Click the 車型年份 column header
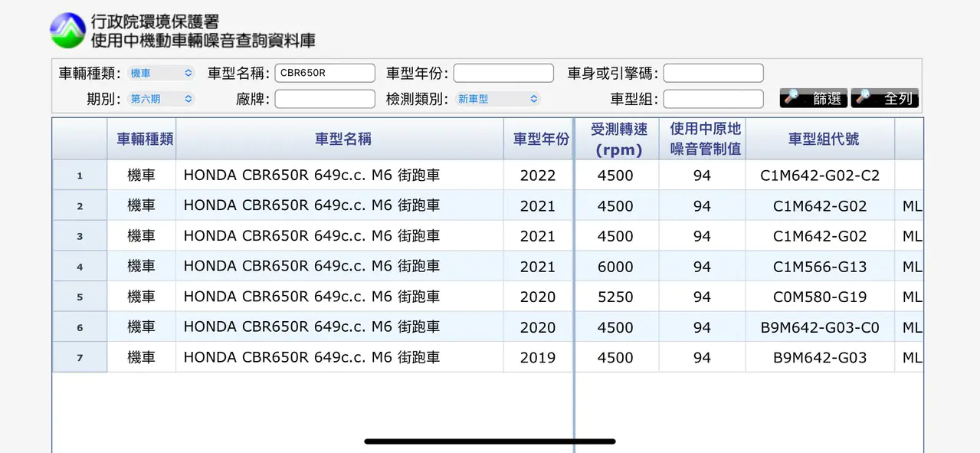The image size is (980, 453). 539,139
